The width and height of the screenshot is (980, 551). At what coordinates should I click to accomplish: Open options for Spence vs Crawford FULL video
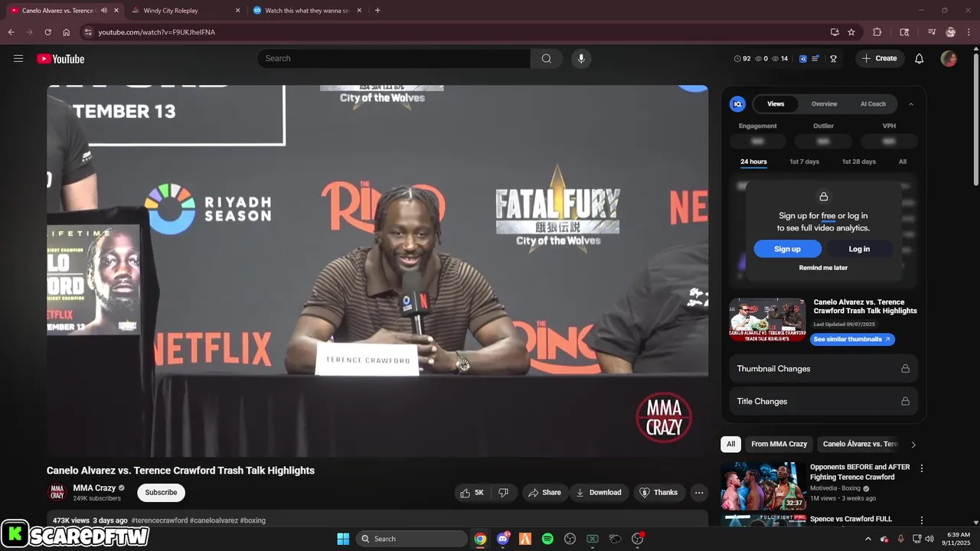[922, 520]
